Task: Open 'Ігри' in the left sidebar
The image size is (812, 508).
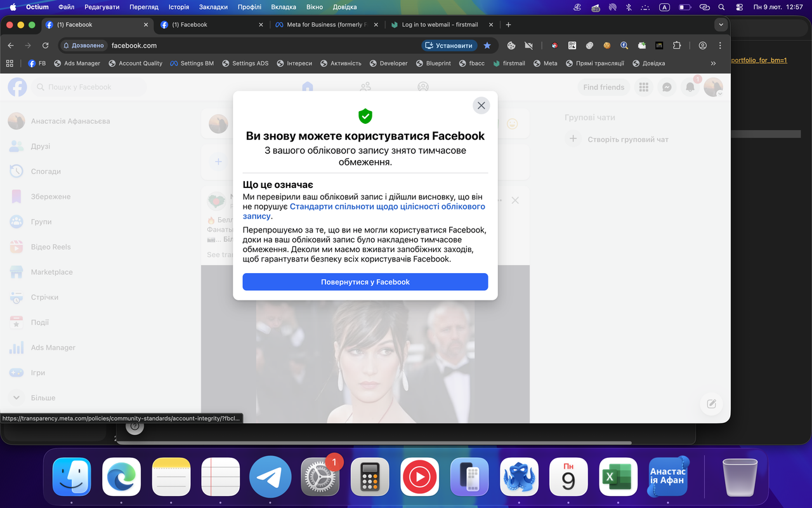Action: click(x=38, y=373)
